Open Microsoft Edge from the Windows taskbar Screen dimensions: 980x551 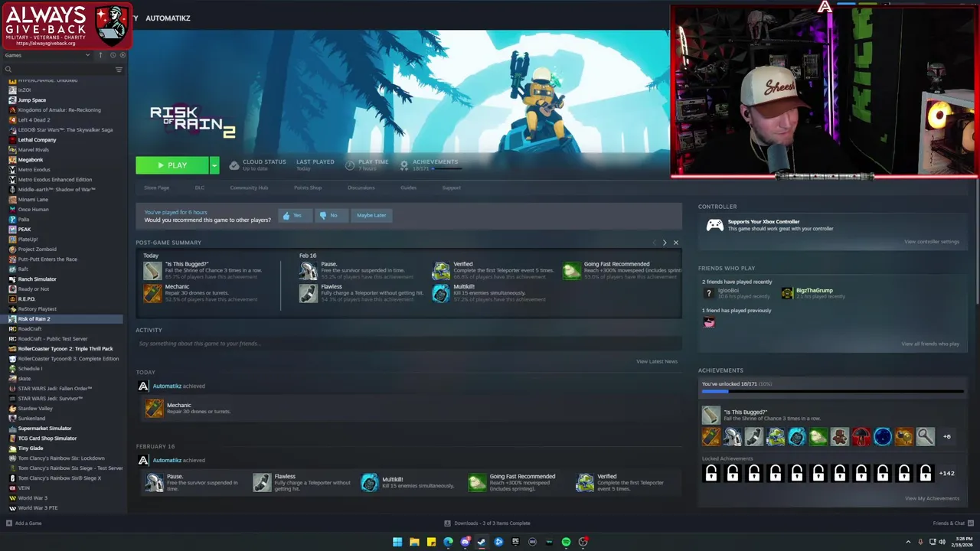pyautogui.click(x=448, y=542)
